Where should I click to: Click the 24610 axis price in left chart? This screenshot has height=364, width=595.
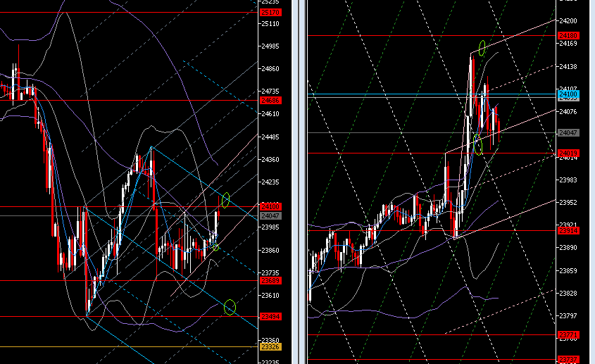[270, 114]
